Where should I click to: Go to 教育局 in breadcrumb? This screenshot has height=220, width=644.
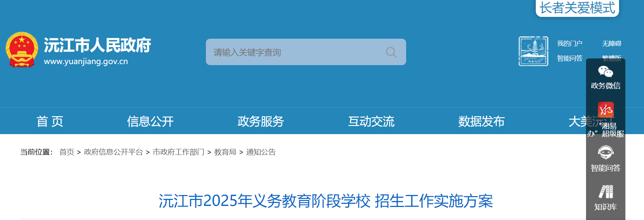tap(225, 152)
